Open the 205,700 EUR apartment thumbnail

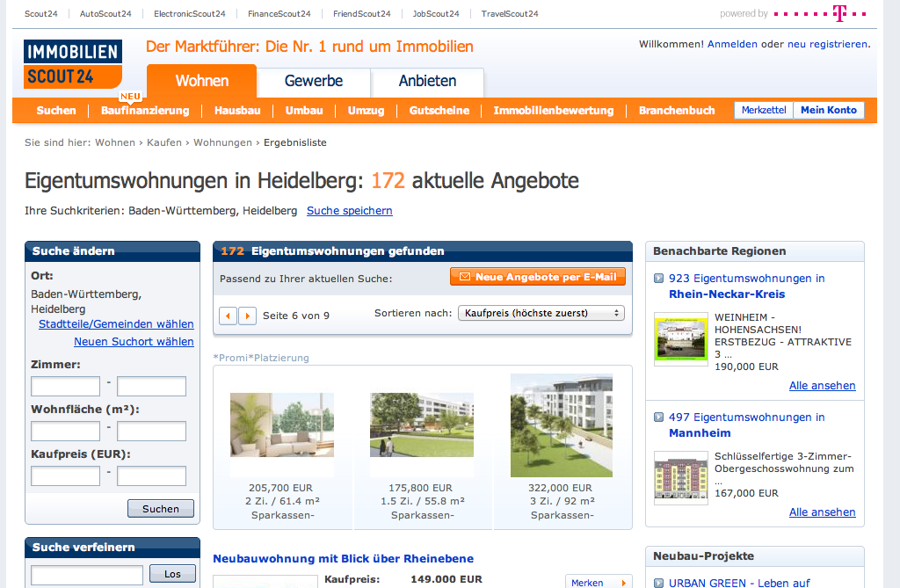coord(282,425)
